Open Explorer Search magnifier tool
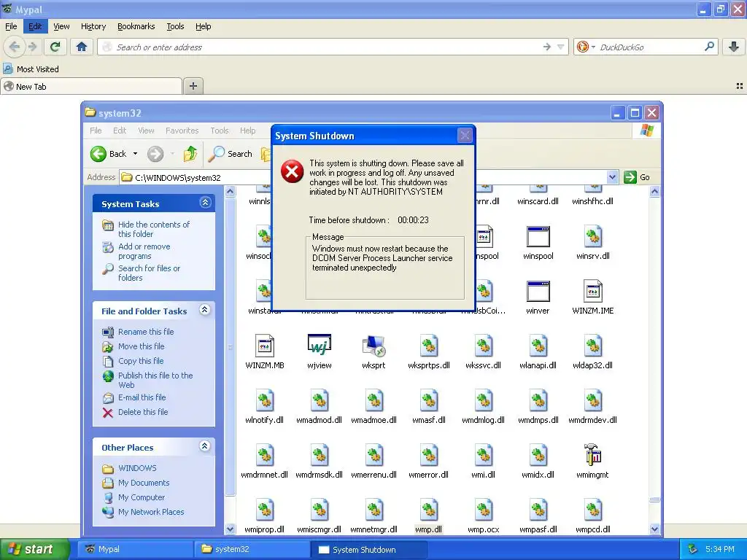 coord(217,154)
